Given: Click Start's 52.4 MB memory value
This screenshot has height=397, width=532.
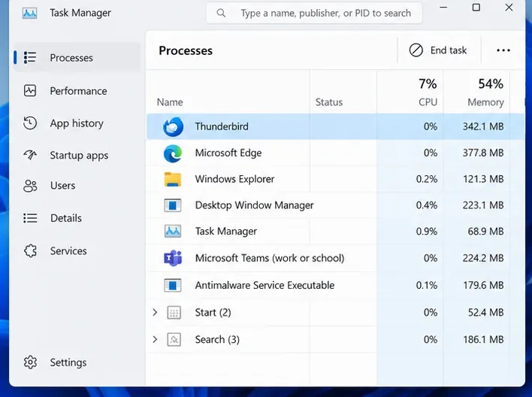Looking at the screenshot, I should click(x=485, y=313).
